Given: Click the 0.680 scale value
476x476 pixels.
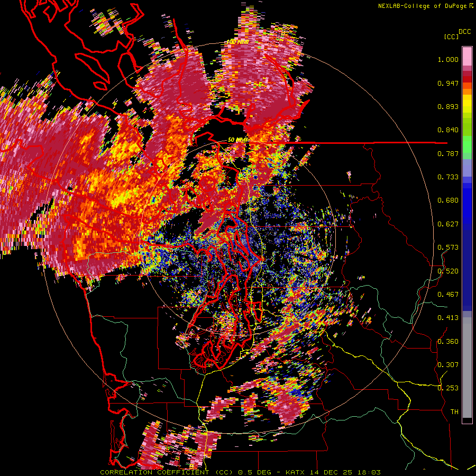Looking at the screenshot, I should click(x=448, y=200).
